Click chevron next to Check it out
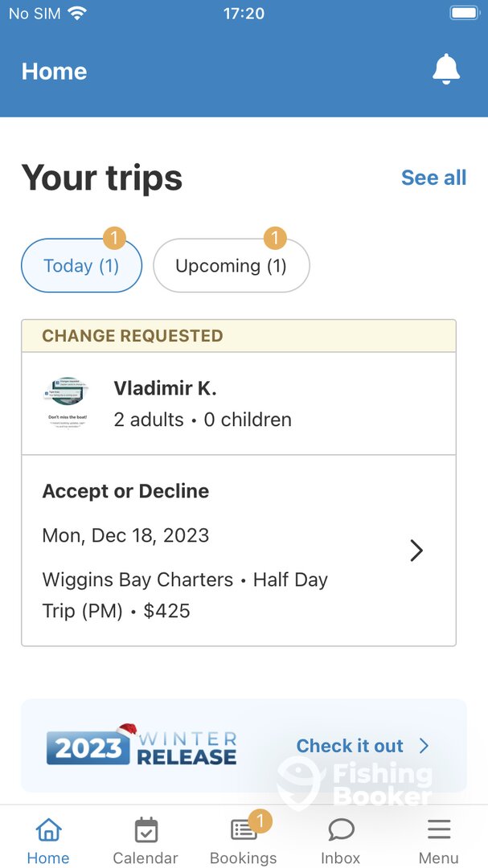 [424, 746]
